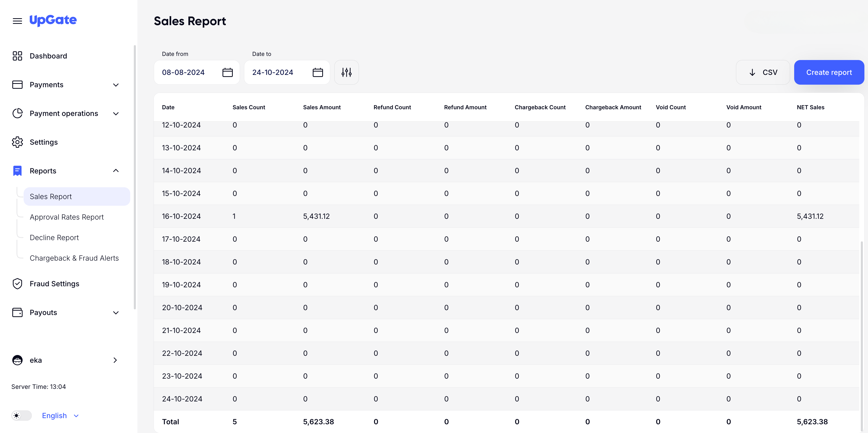Screen dimensions: 868x433
Task: Collapse the Reports section
Action: coord(116,171)
